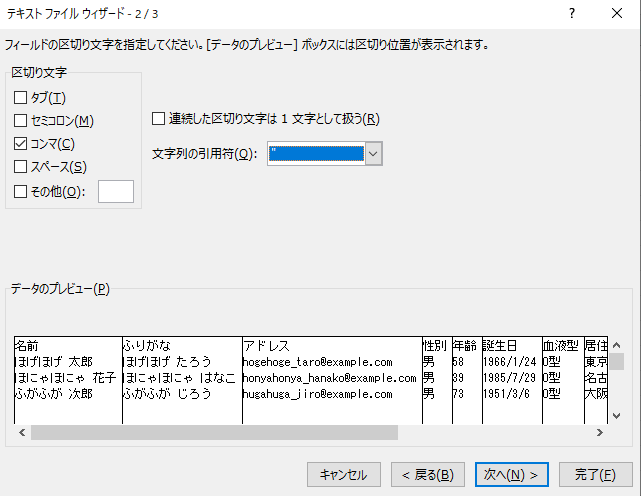641x496 pixels.
Task: Click the キャンセル button
Action: tap(344, 475)
